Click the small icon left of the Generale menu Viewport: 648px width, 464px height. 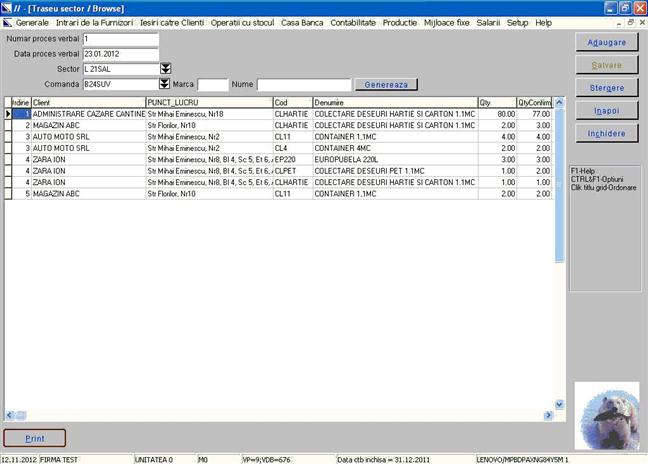tap(7, 22)
